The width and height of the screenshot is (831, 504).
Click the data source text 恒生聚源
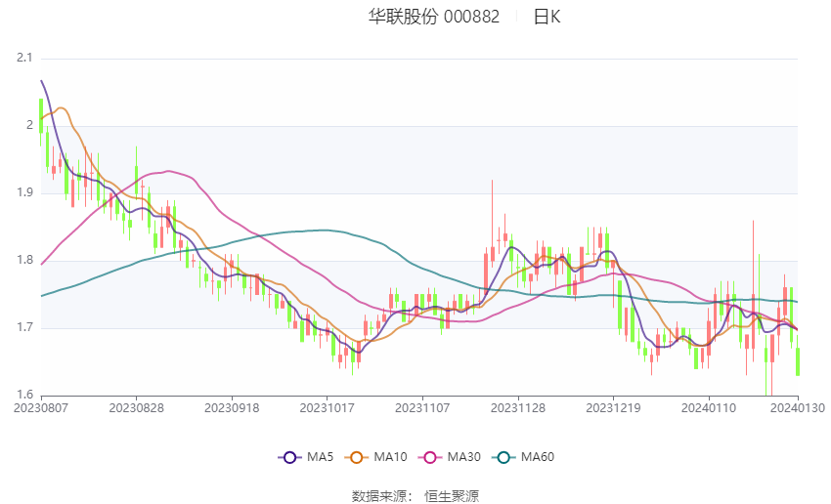[452, 496]
